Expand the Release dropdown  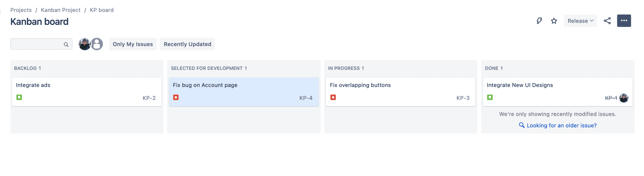pos(580,21)
